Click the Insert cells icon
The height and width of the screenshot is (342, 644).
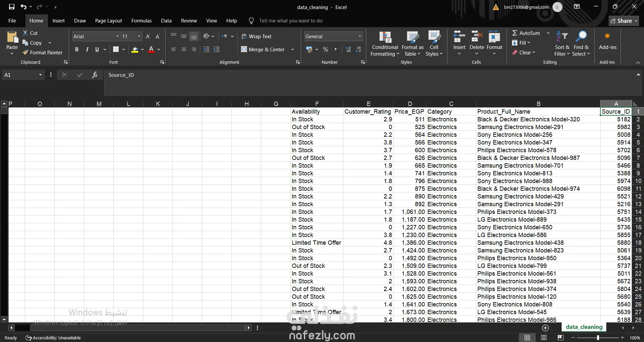pos(459,37)
